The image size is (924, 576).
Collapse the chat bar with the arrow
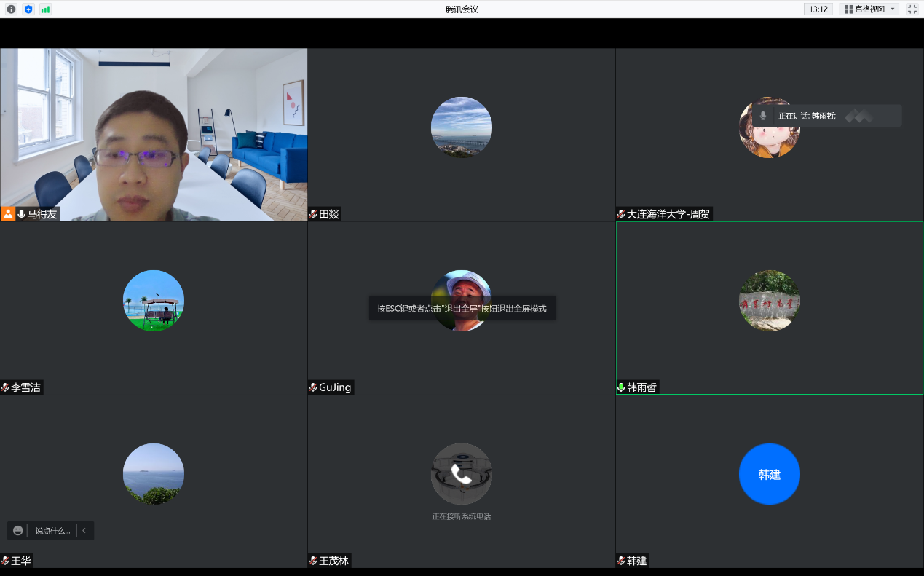[84, 531]
